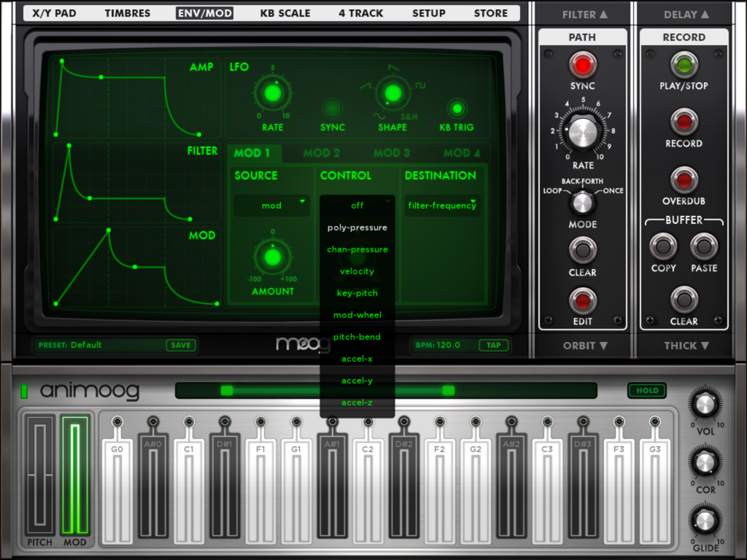This screenshot has width=747, height=560.
Task: Choose mod-wheel from the Control list
Action: [357, 315]
